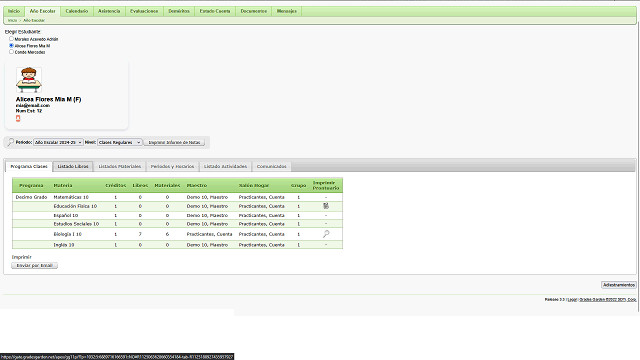Click Materiales value 6 in Biología row
Screen dimensions: 640x360
tap(167, 234)
